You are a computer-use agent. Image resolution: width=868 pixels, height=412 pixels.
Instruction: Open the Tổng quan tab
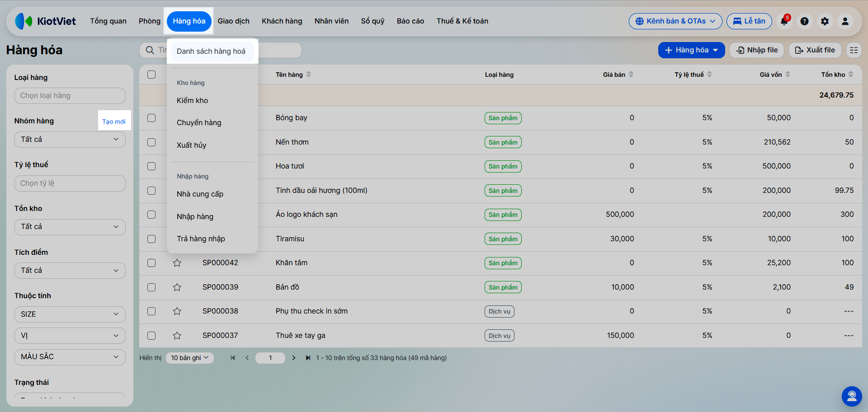pos(108,21)
